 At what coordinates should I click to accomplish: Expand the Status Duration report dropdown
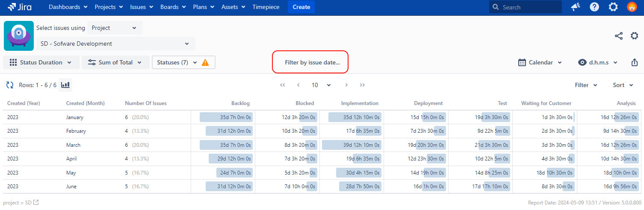[x=41, y=62]
